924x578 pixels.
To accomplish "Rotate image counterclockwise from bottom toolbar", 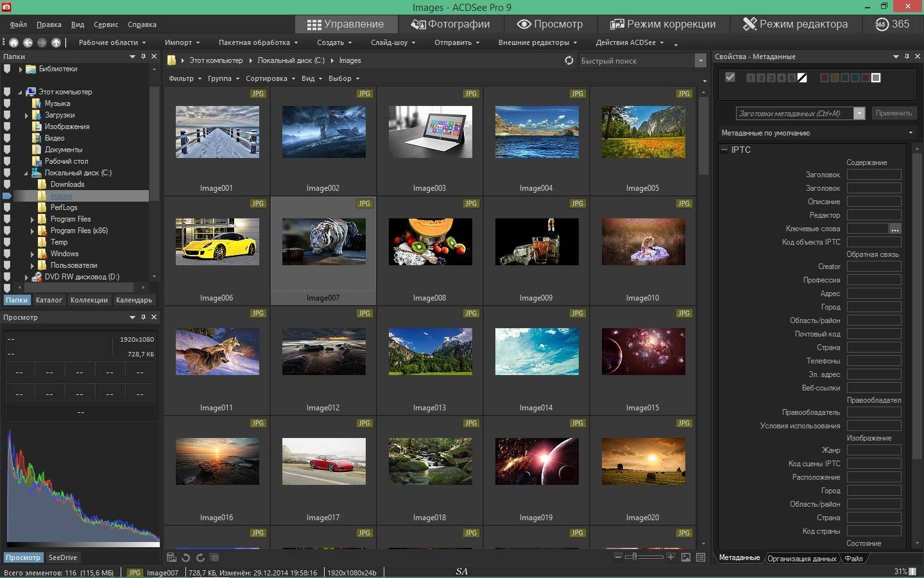I will tap(185, 557).
